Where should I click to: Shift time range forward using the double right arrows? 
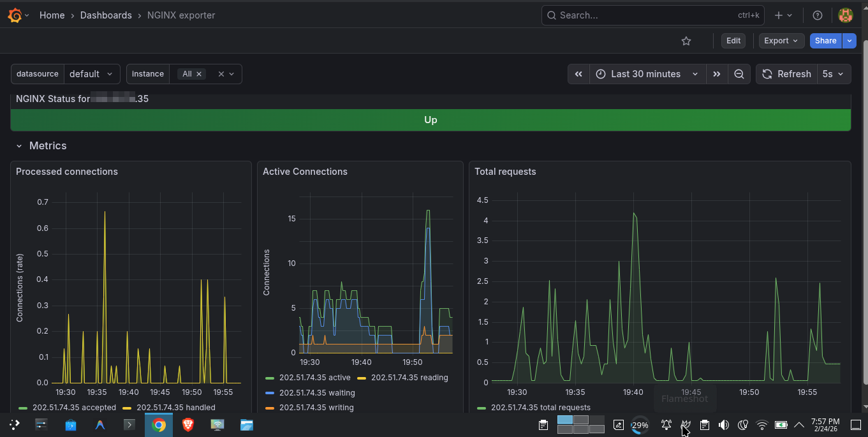717,73
